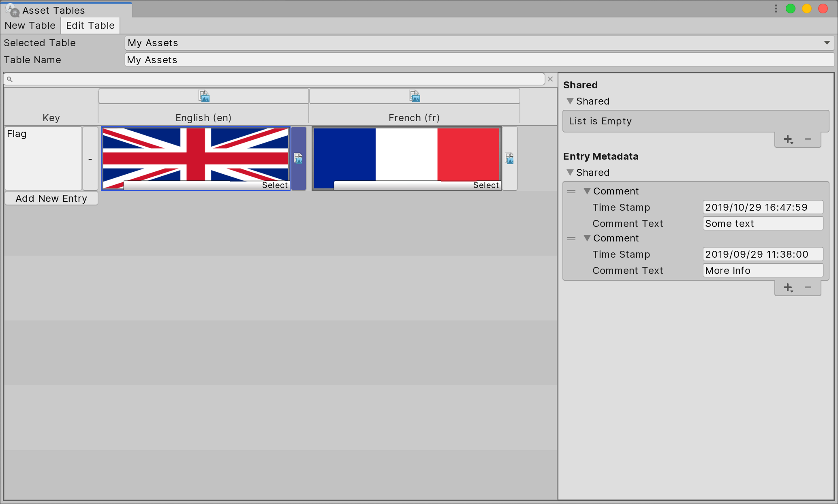Collapse the Shared foldout in Entry Metadata

pyautogui.click(x=570, y=172)
